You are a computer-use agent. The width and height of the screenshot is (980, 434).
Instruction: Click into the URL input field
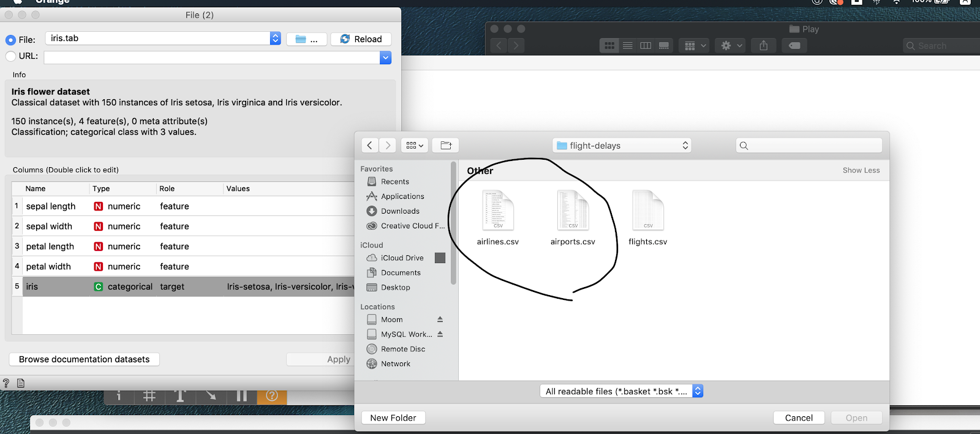click(x=212, y=58)
